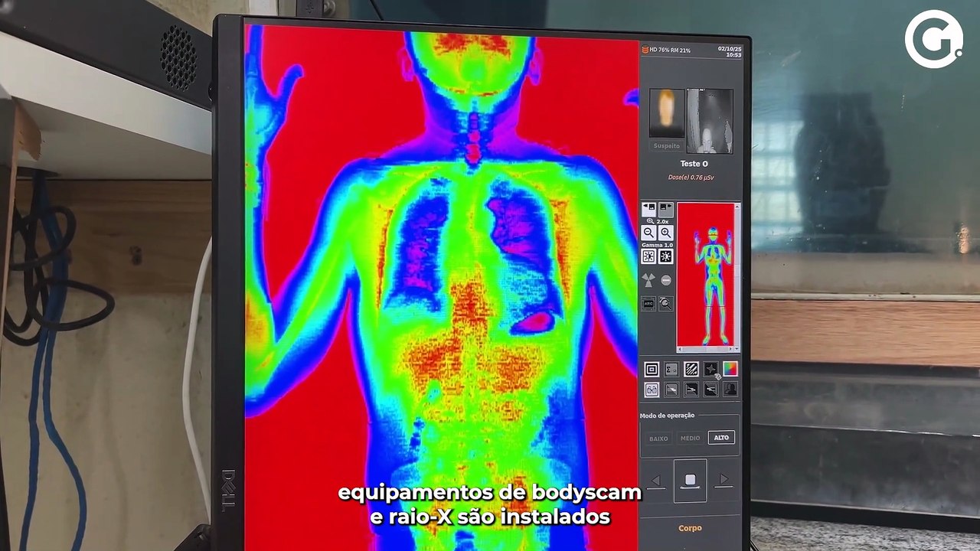980x551 pixels.
Task: Click the Suspeito button under portrait
Action: pyautogui.click(x=666, y=145)
